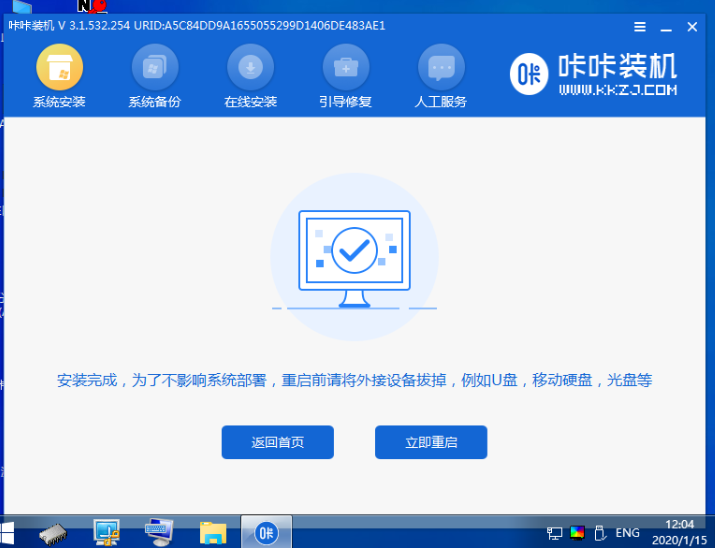The height and width of the screenshot is (548, 715).
Task: Click the USB device tray icon
Action: click(x=598, y=533)
